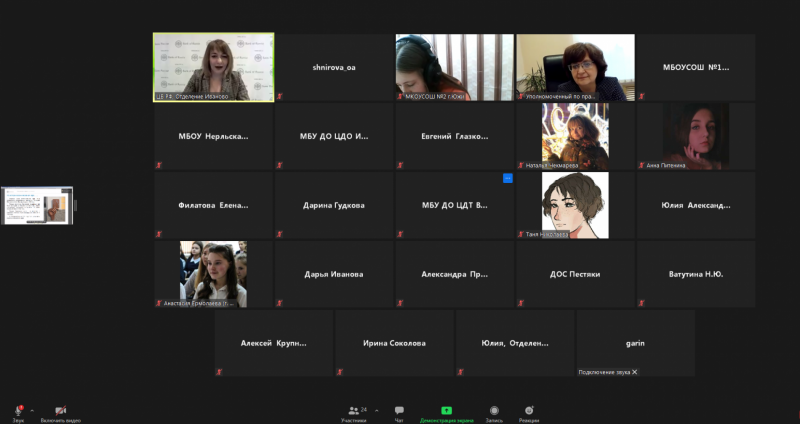Select the shnirova_oa participant tile

click(x=334, y=67)
